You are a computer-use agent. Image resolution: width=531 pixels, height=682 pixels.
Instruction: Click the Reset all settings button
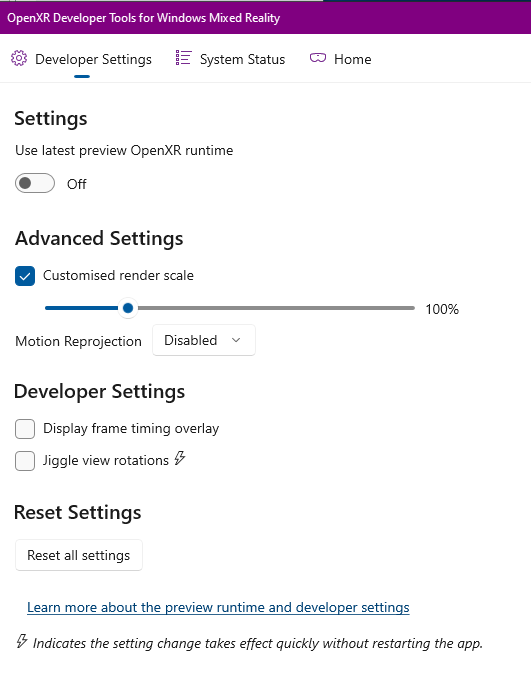[79, 555]
